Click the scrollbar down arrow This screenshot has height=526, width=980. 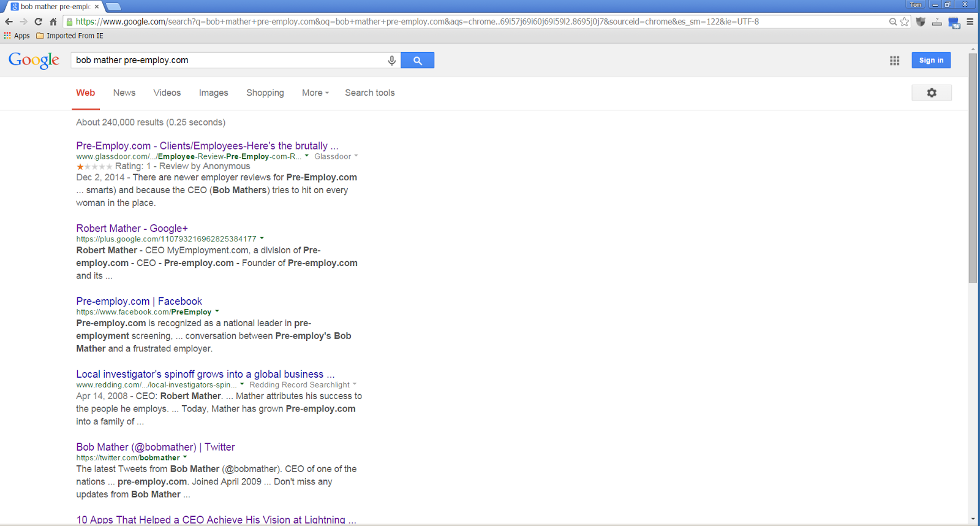pyautogui.click(x=973, y=519)
